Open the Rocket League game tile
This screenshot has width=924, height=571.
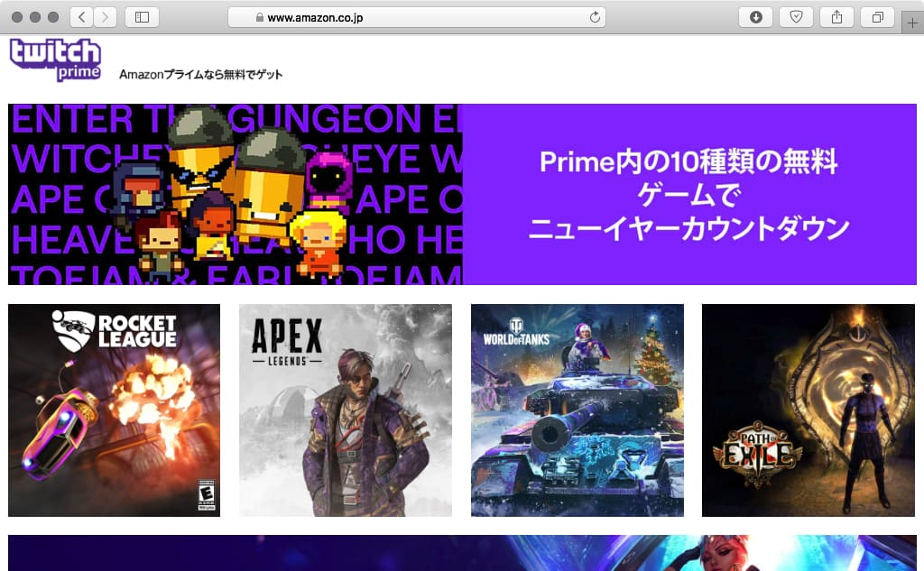tap(114, 410)
